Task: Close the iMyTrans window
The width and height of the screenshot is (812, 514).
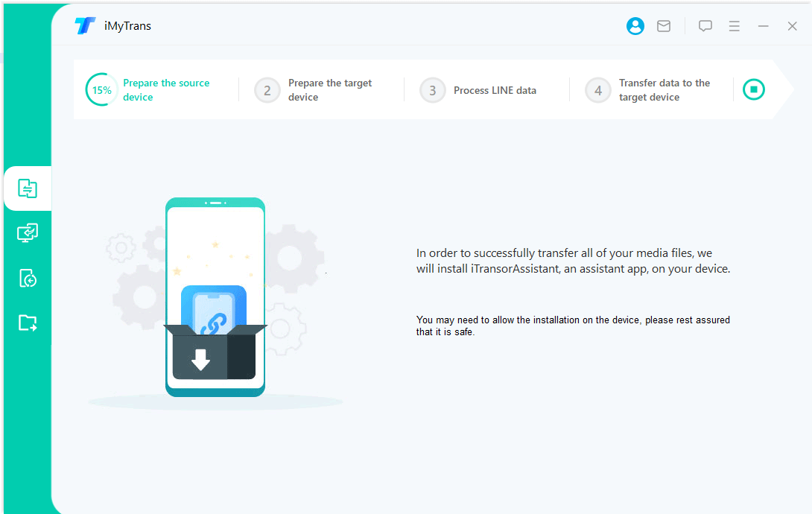Action: click(792, 26)
